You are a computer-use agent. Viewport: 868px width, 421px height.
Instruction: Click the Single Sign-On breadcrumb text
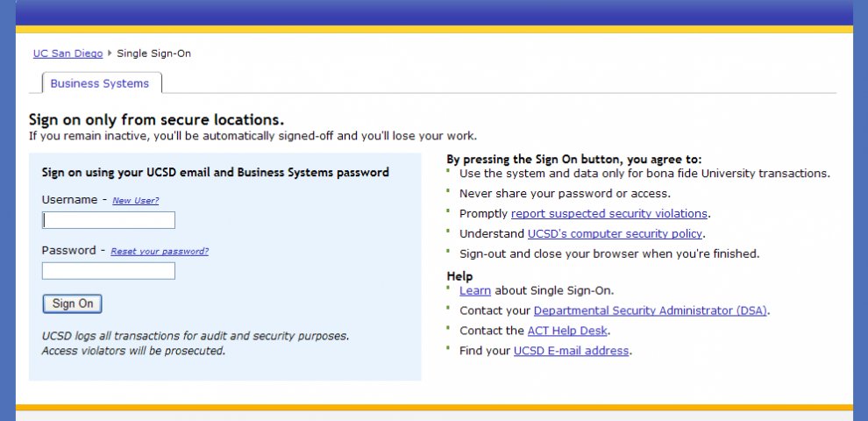coord(153,54)
